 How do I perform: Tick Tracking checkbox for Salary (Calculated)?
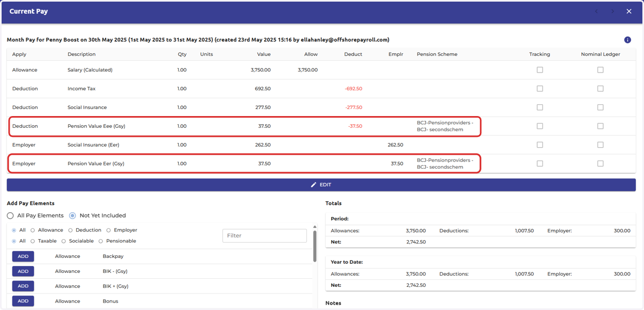540,70
